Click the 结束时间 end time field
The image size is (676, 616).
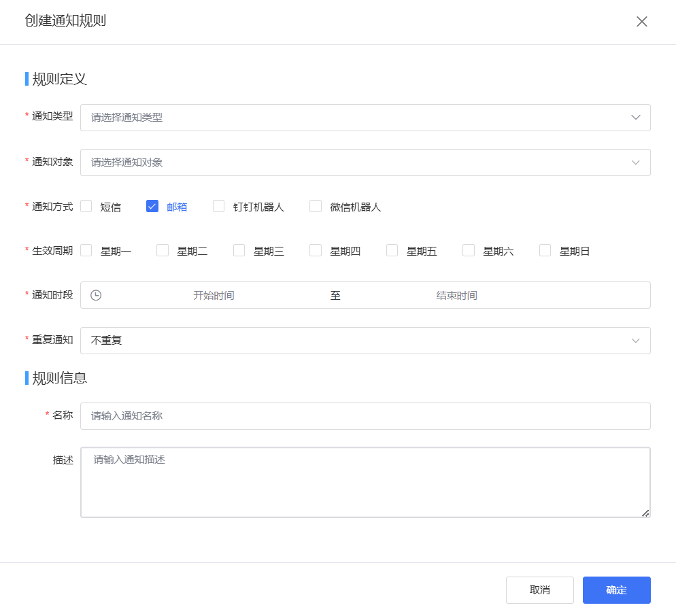tap(456, 296)
